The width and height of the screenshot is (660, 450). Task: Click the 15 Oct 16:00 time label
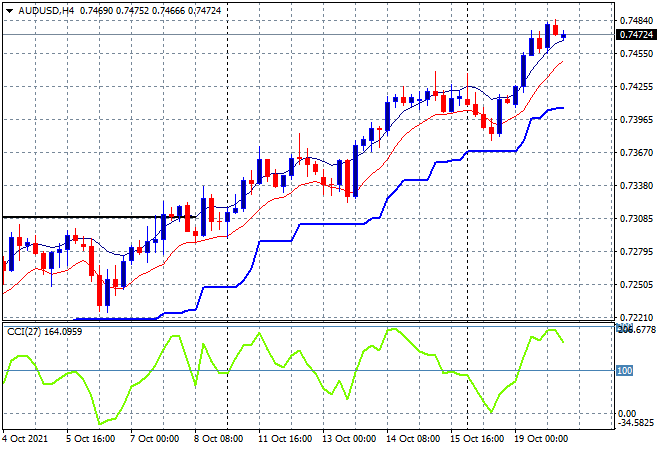(477, 439)
